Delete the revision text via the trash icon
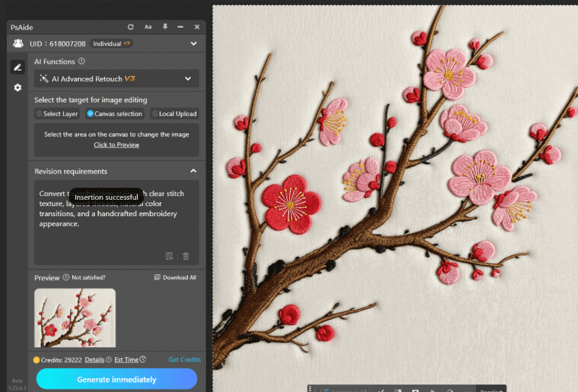Image resolution: width=578 pixels, height=392 pixels. point(185,256)
